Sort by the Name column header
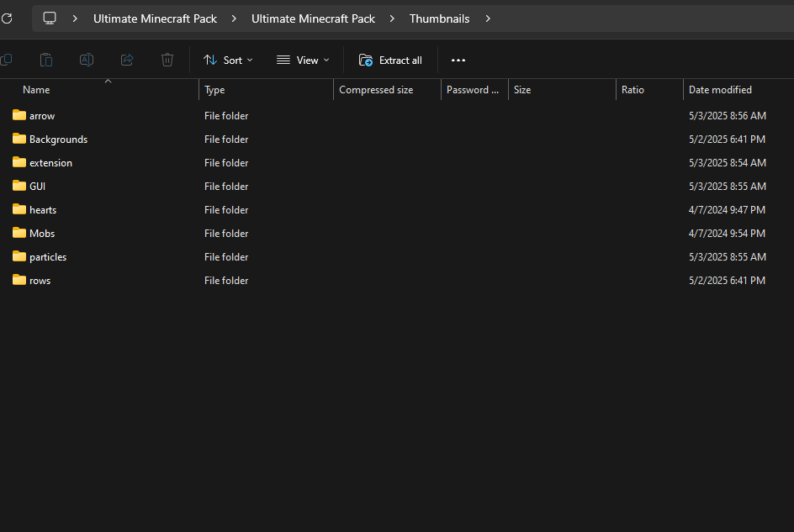This screenshot has width=794, height=532. click(x=36, y=90)
